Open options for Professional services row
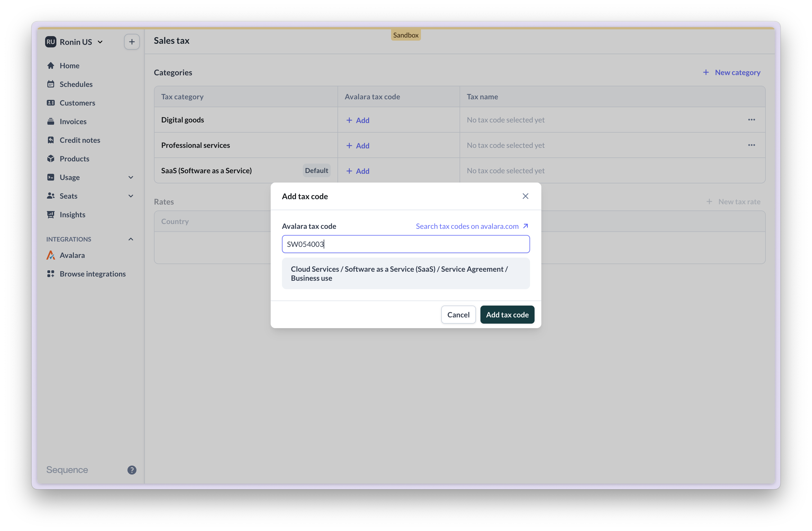Viewport: 812px width, 531px height. 751,145
